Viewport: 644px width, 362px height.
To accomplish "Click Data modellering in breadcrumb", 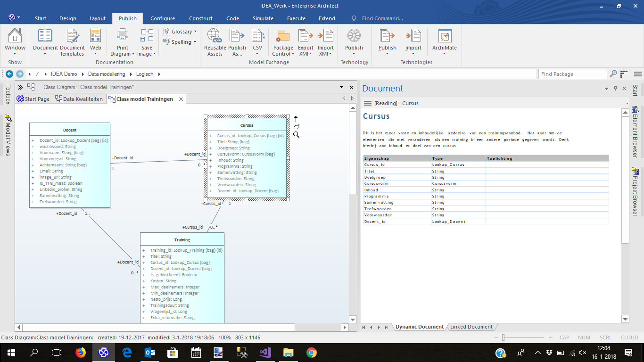I will [x=107, y=74].
